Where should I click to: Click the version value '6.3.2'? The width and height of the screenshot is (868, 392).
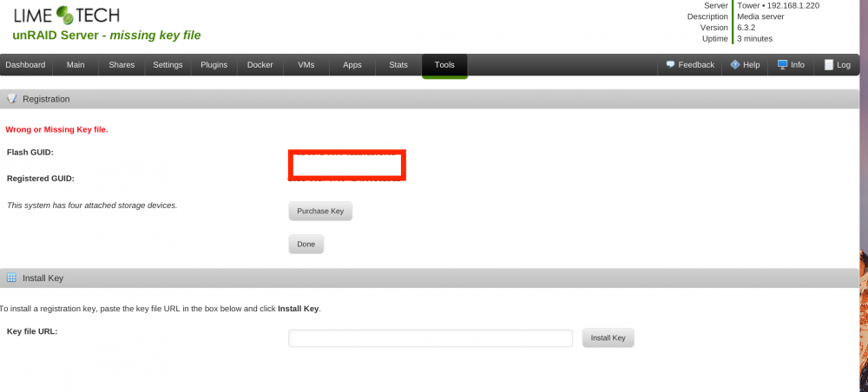[746, 28]
